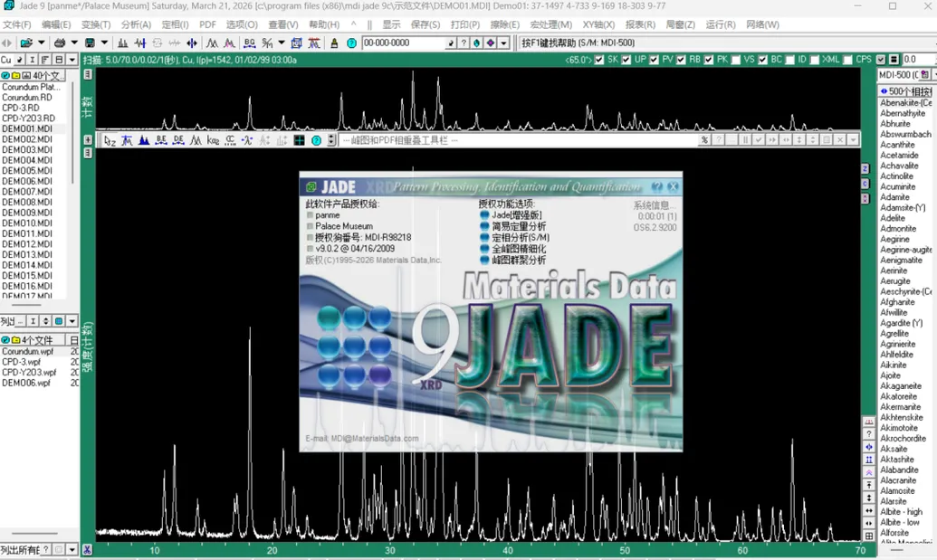Click the zoom cursor tool icon
The height and width of the screenshot is (560, 937).
pos(110,140)
